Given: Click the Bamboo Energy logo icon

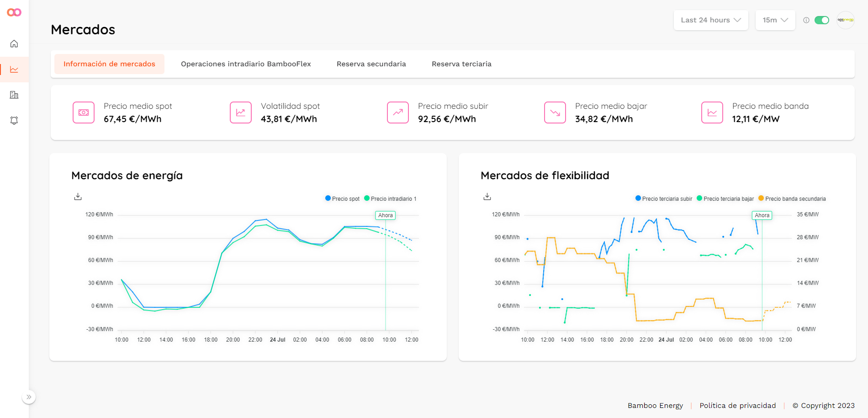Looking at the screenshot, I should (14, 12).
